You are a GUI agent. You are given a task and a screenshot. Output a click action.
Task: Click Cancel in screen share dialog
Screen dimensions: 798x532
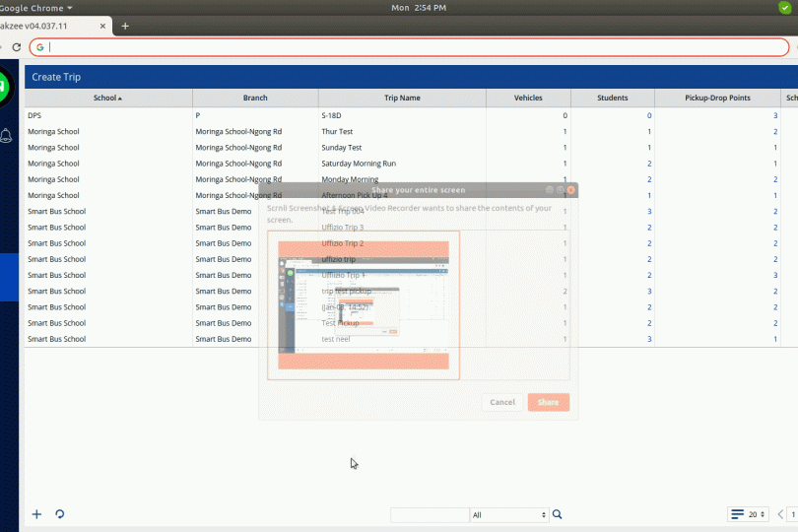coord(502,402)
